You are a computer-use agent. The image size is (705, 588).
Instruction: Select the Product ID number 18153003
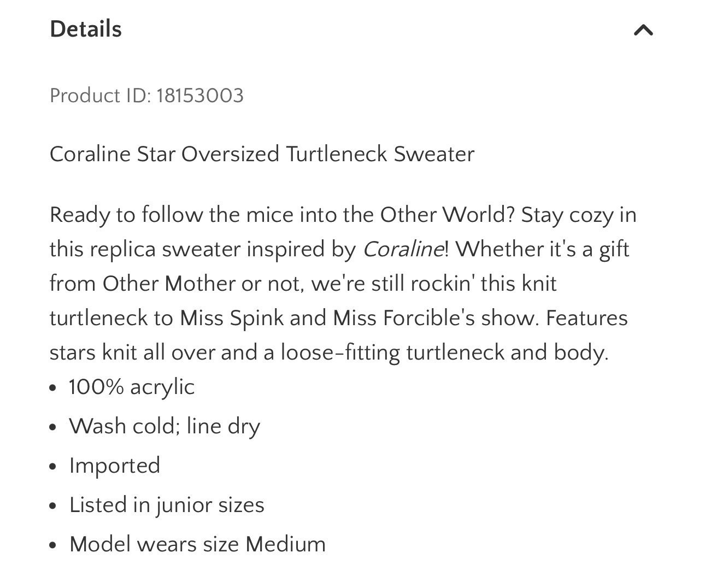(199, 96)
